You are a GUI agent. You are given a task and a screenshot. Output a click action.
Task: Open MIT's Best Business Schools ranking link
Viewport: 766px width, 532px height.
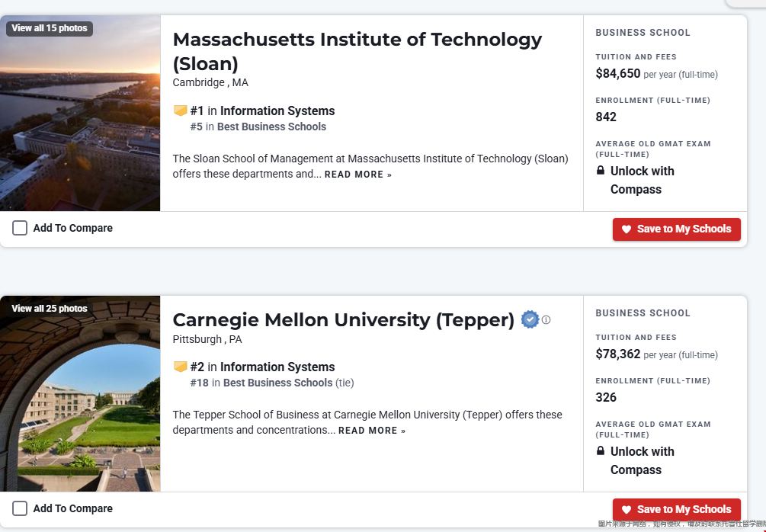click(x=271, y=127)
